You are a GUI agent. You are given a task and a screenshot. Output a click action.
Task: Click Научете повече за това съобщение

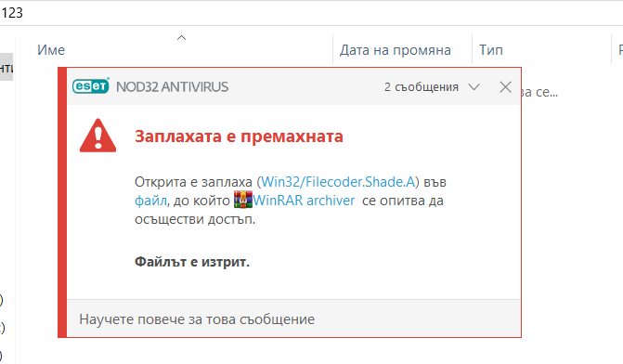[x=197, y=319]
